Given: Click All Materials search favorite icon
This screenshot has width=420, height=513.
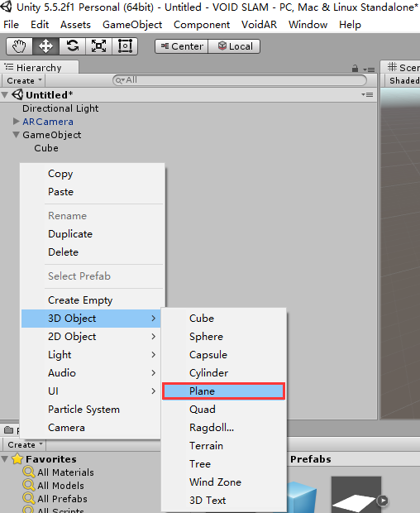Looking at the screenshot, I should pyautogui.click(x=29, y=472).
